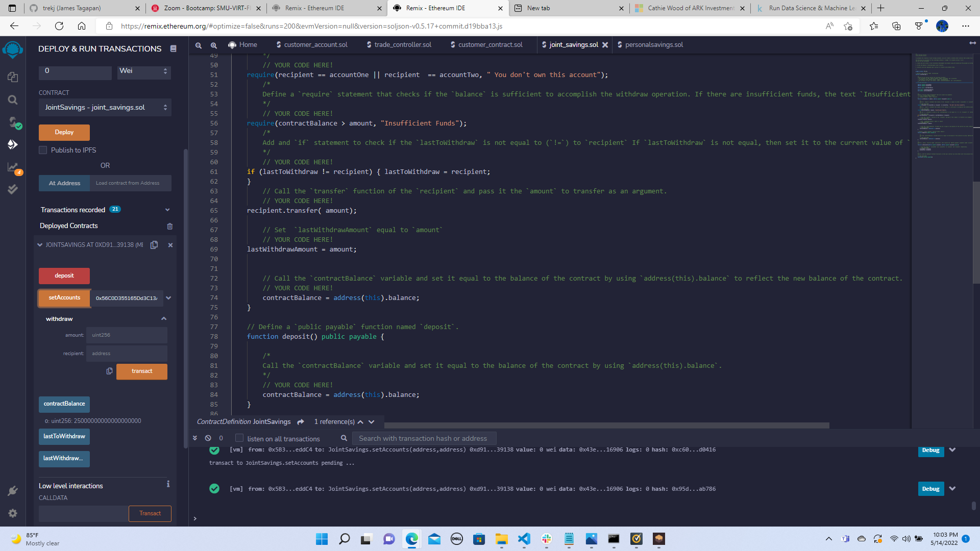Image resolution: width=980 pixels, height=551 pixels.
Task: Open the Deploy & run transactions sidebar icon
Action: [x=13, y=145]
